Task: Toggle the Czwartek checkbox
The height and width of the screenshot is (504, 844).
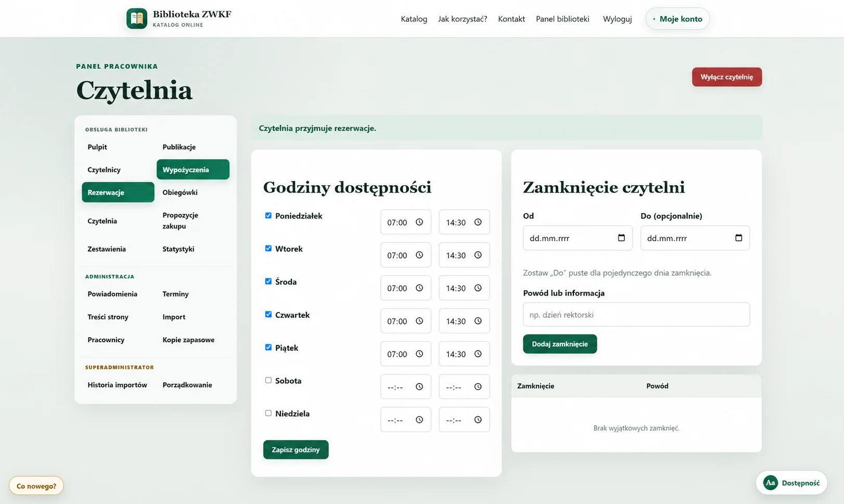Action: (268, 314)
